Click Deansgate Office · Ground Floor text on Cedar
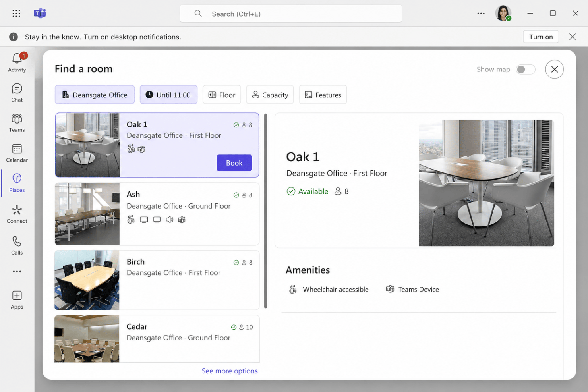The image size is (588, 392). coord(178,338)
